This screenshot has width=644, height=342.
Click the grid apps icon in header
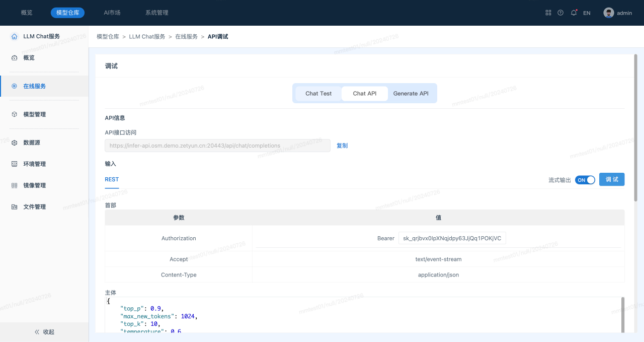point(548,13)
